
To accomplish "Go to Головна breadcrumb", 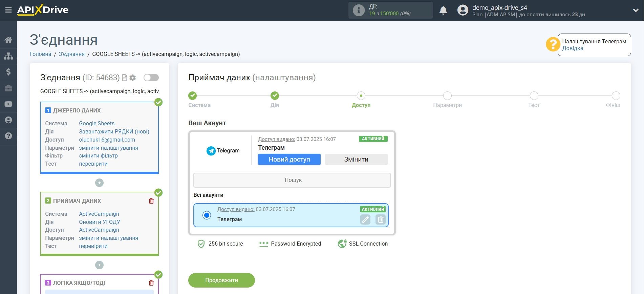I will [41, 54].
